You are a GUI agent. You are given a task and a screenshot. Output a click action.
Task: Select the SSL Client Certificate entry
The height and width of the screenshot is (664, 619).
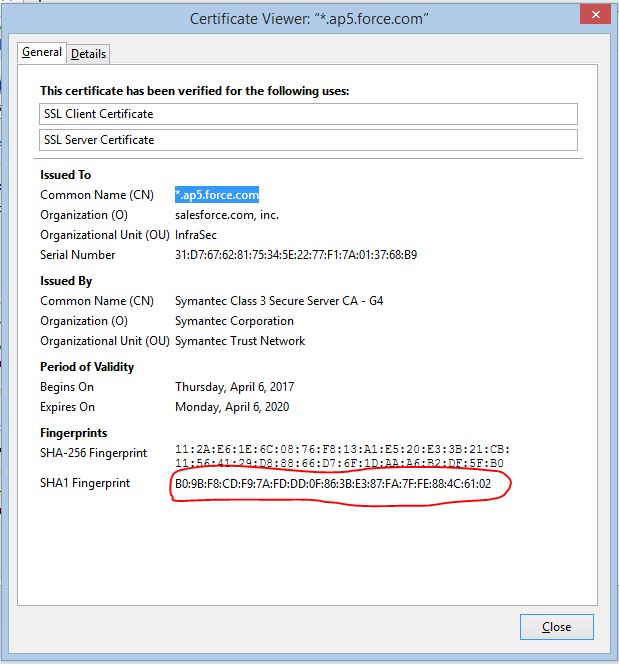(308, 114)
